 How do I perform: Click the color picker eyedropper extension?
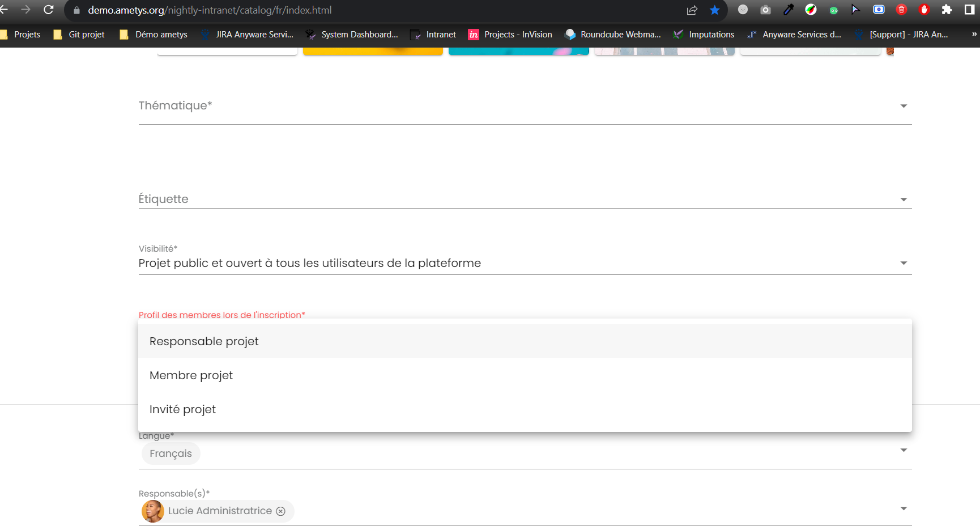788,10
